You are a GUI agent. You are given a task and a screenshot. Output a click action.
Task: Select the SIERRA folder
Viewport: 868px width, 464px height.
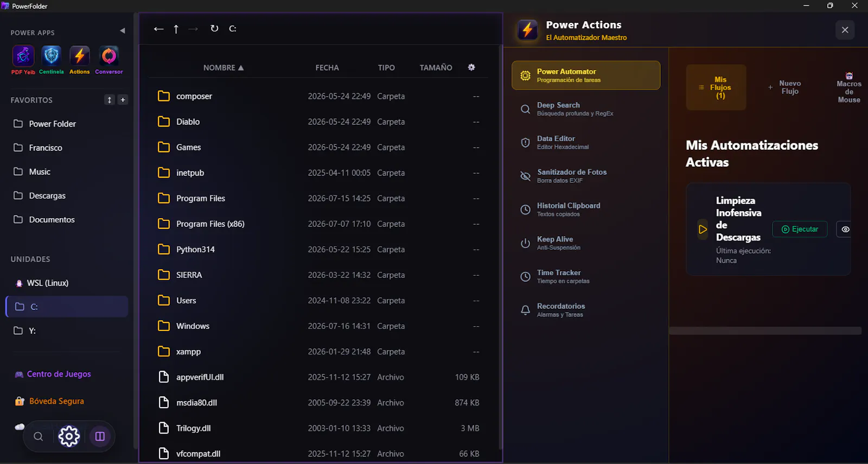pyautogui.click(x=318, y=275)
